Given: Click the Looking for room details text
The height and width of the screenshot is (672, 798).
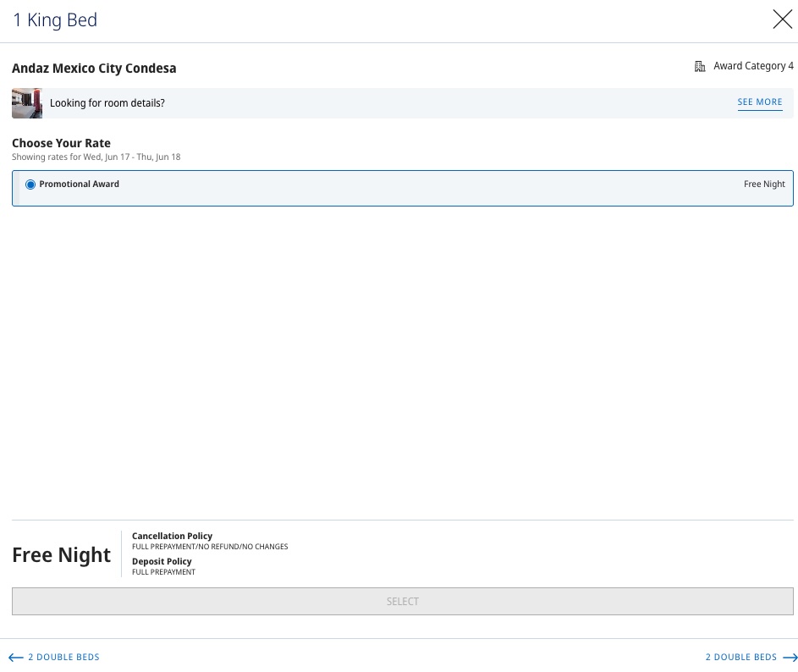Looking at the screenshot, I should (107, 103).
